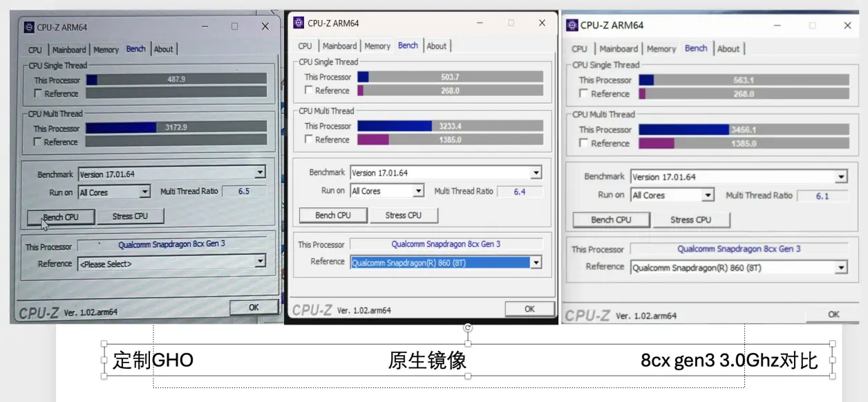Click Multi Thread Ratio field showing 6.4
The height and width of the screenshot is (402, 868).
520,192
